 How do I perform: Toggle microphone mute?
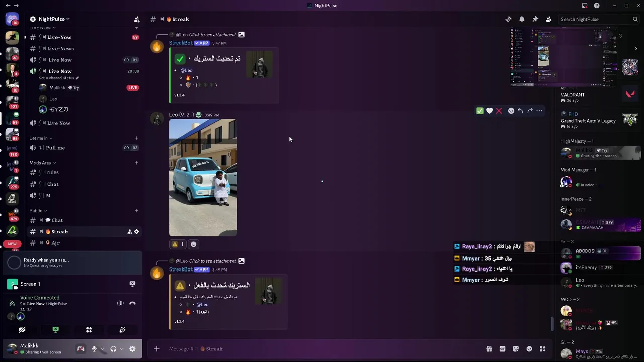94,349
